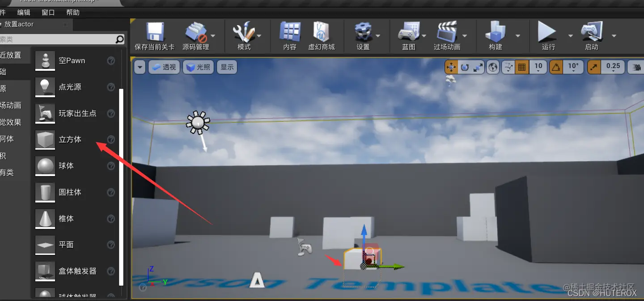The height and width of the screenshot is (301, 644).
Task: Open 帮助 menu
Action: point(72,13)
